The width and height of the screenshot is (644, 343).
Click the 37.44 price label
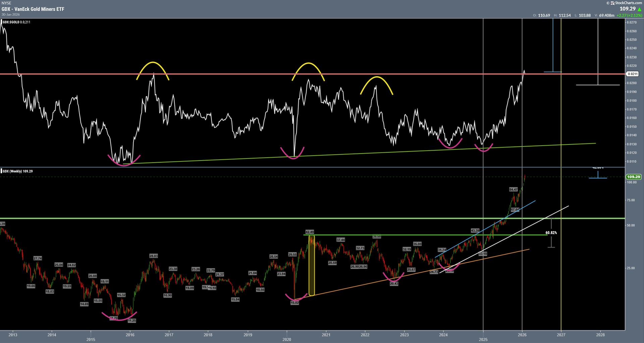[x=341, y=240]
